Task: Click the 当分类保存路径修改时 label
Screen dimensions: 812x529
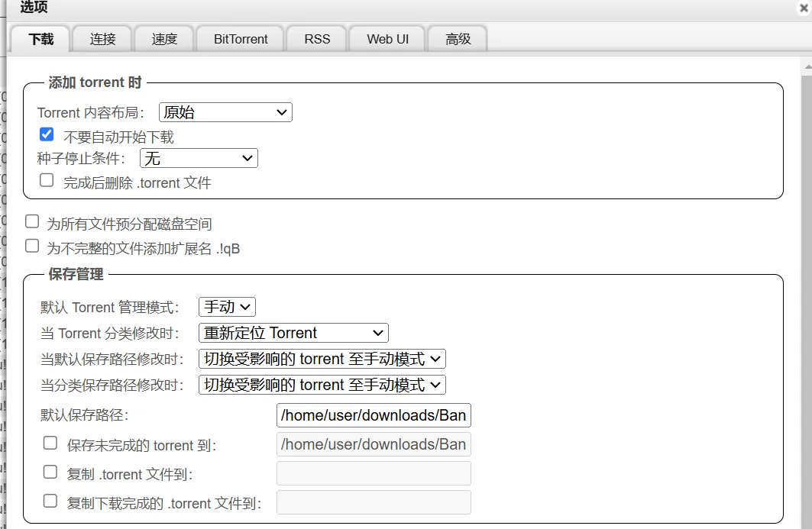Action: click(112, 385)
